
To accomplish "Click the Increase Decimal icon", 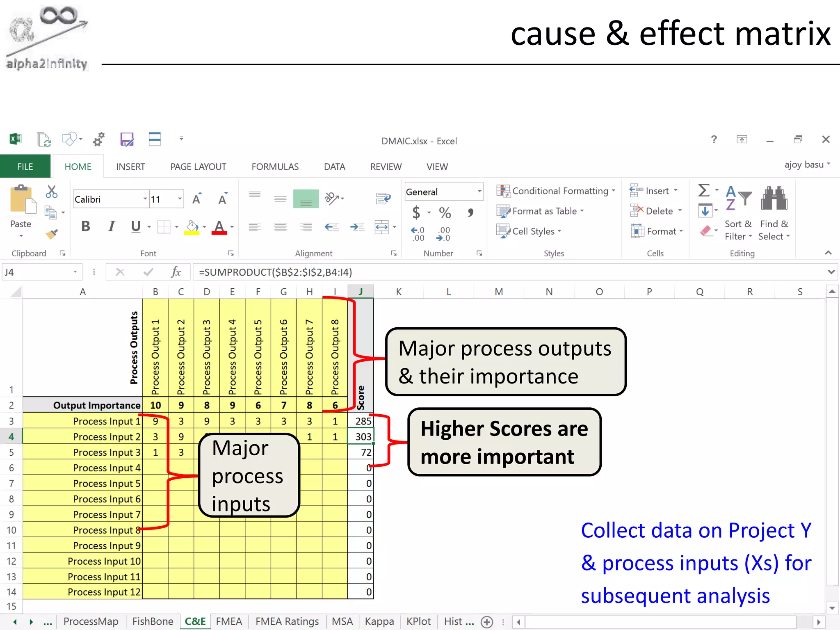I will [x=418, y=234].
